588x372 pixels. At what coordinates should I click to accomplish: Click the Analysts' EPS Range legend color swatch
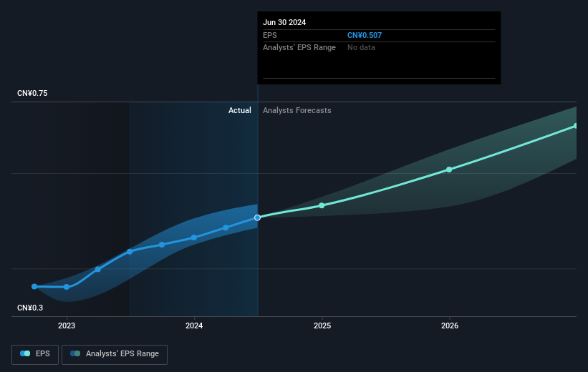(75, 353)
